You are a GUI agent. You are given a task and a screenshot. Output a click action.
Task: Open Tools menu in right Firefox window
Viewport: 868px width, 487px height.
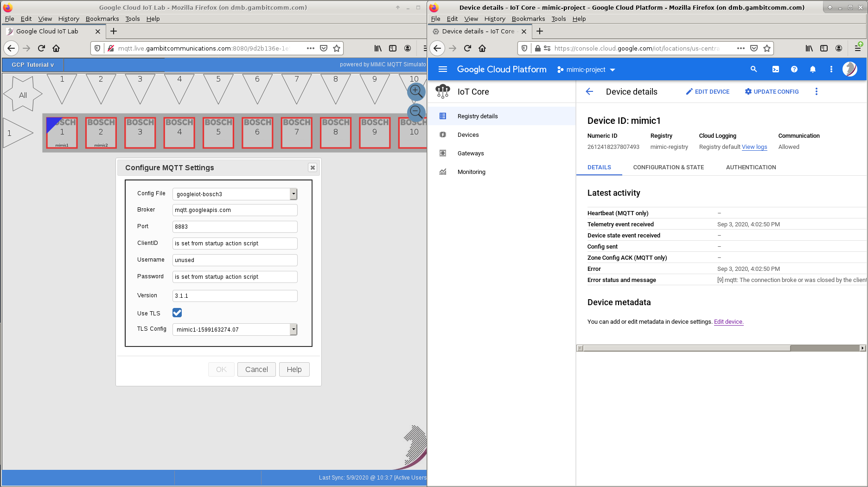[558, 19]
